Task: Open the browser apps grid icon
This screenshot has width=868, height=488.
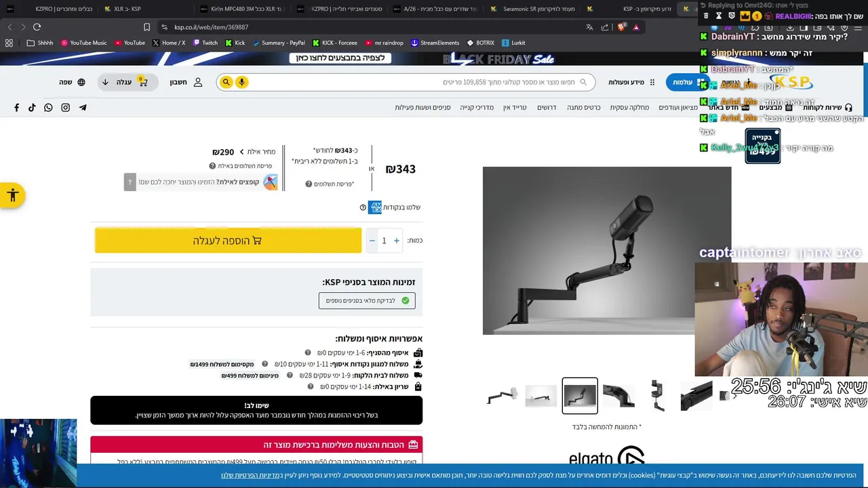Action: tap(9, 43)
